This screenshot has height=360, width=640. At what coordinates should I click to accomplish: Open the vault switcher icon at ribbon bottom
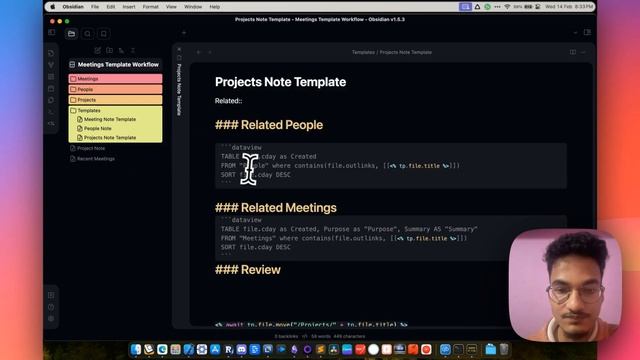coord(51,295)
